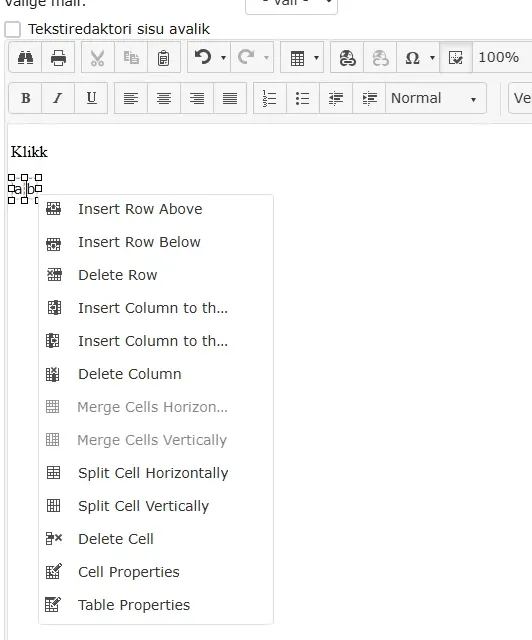Open Cell Properties
The width and height of the screenshot is (532, 640).
coord(156,572)
